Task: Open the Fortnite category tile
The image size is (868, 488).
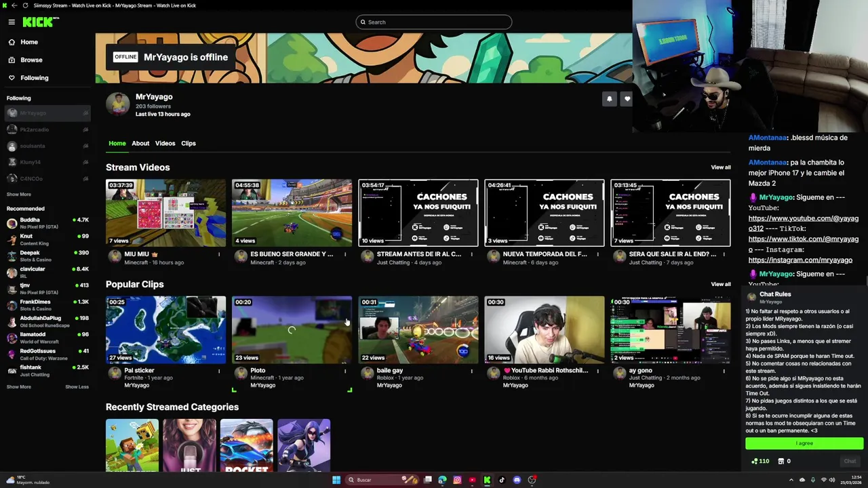Action: (304, 445)
